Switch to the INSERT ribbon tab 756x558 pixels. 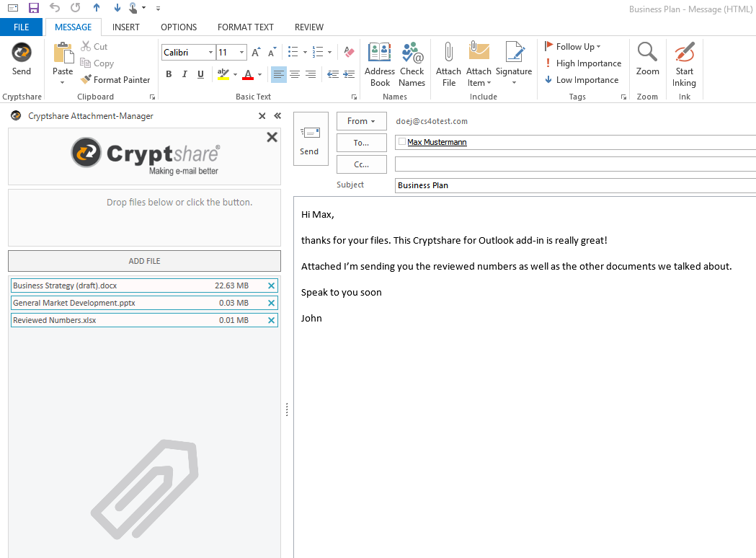126,27
